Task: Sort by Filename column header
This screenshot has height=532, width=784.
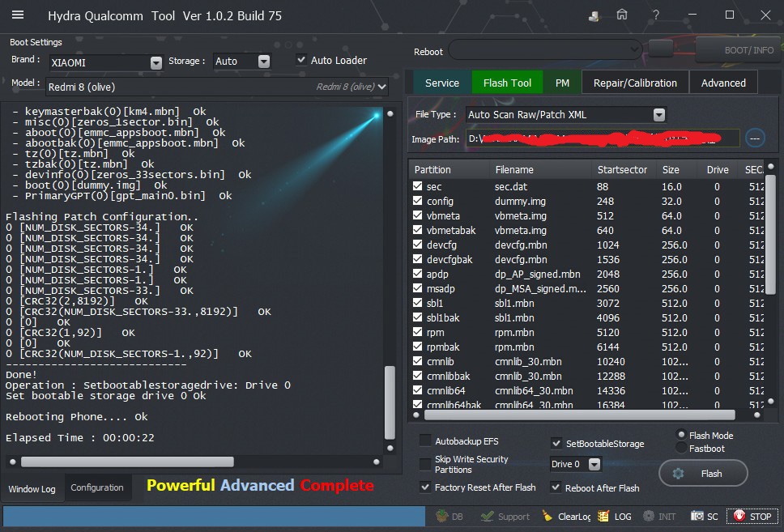Action: pos(541,169)
